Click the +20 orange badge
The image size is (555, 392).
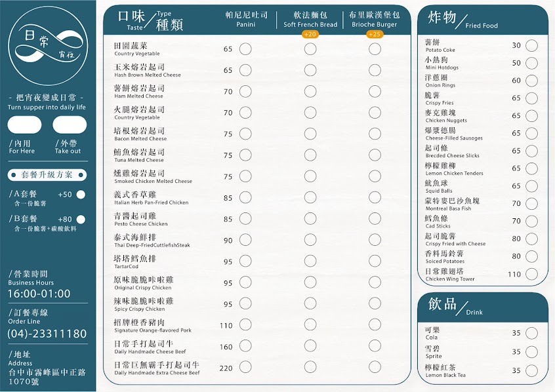point(310,34)
